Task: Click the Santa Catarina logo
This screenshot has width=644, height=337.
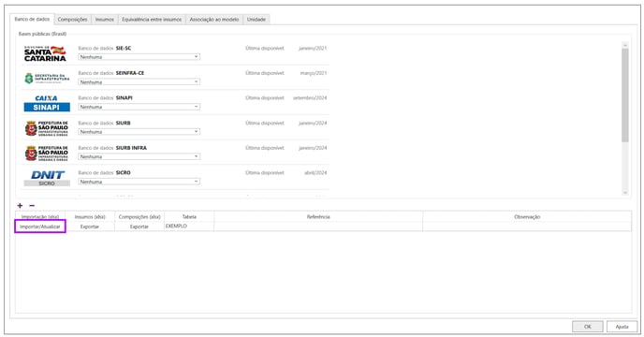Action: point(45,54)
